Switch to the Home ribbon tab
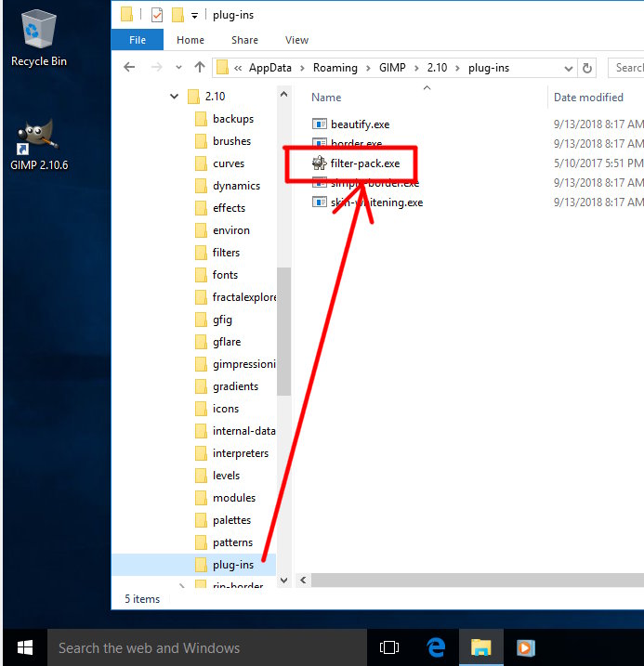The width and height of the screenshot is (644, 666). 191,40
